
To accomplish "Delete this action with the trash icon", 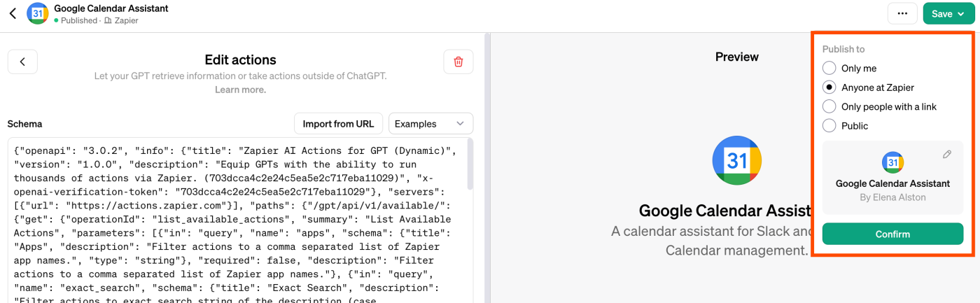I will click(x=458, y=62).
